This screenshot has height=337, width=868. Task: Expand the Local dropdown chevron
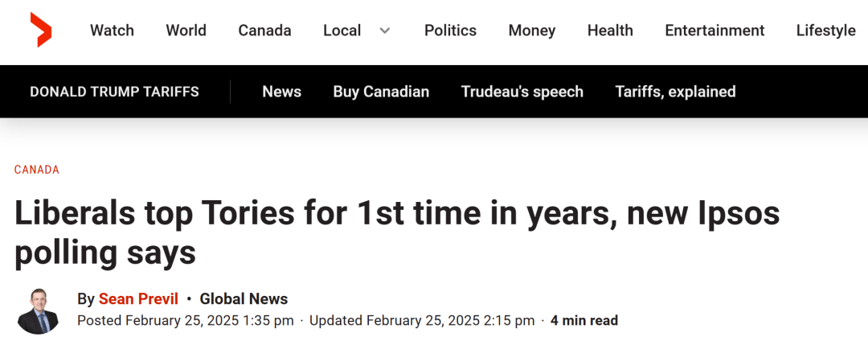pos(385,31)
